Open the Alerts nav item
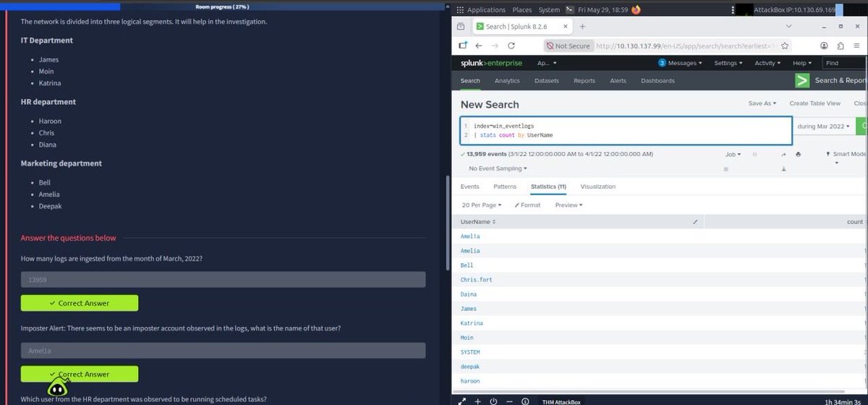Image resolution: width=868 pixels, height=405 pixels. pyautogui.click(x=618, y=81)
